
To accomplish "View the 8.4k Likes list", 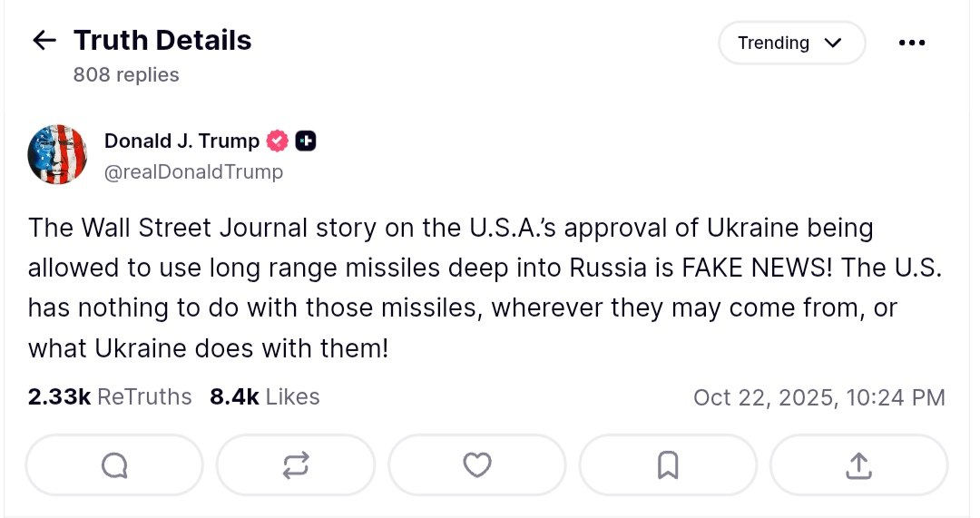I will [x=264, y=396].
